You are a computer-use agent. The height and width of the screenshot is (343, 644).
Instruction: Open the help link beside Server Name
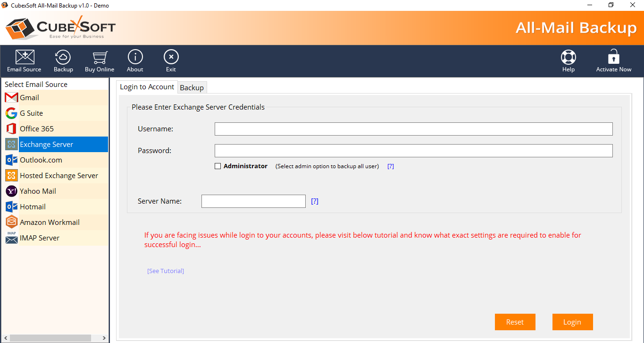coord(315,201)
